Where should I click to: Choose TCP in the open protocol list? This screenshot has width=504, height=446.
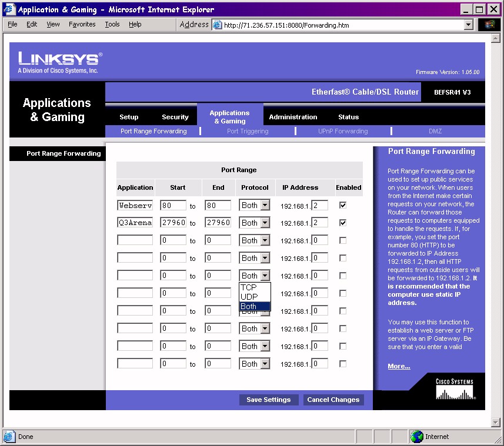pyautogui.click(x=255, y=287)
